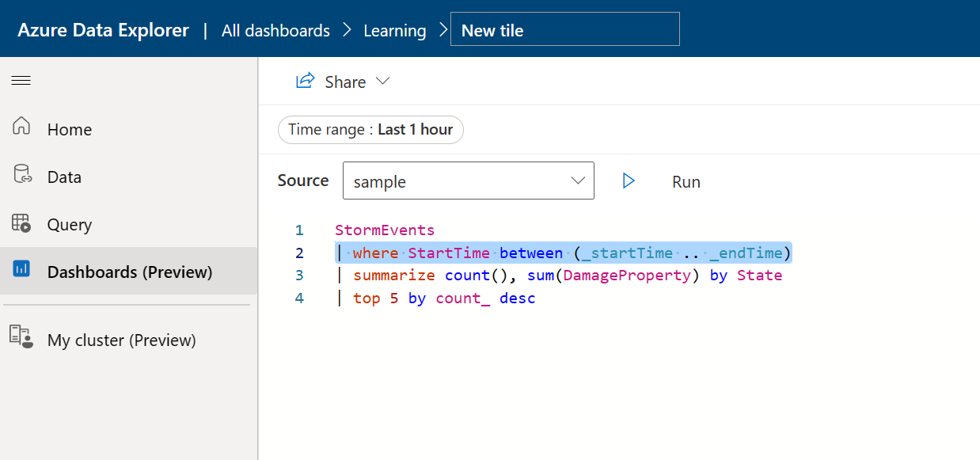Click the Dashboards chart icon

[21, 269]
